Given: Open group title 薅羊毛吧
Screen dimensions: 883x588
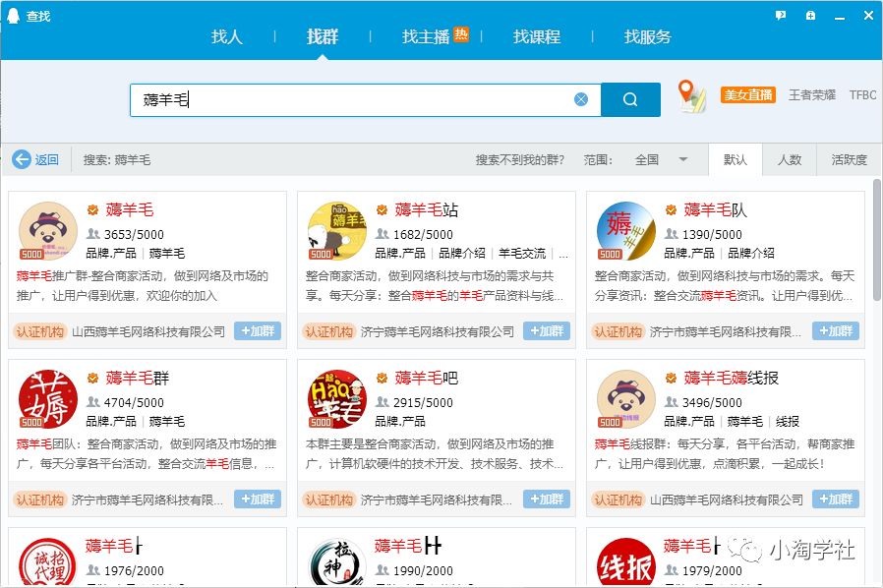Looking at the screenshot, I should (427, 378).
